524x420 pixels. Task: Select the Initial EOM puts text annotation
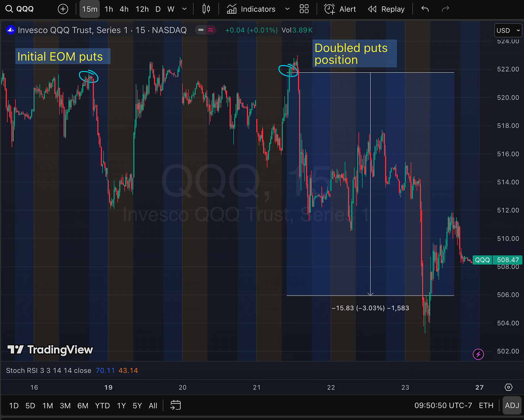click(x=63, y=56)
